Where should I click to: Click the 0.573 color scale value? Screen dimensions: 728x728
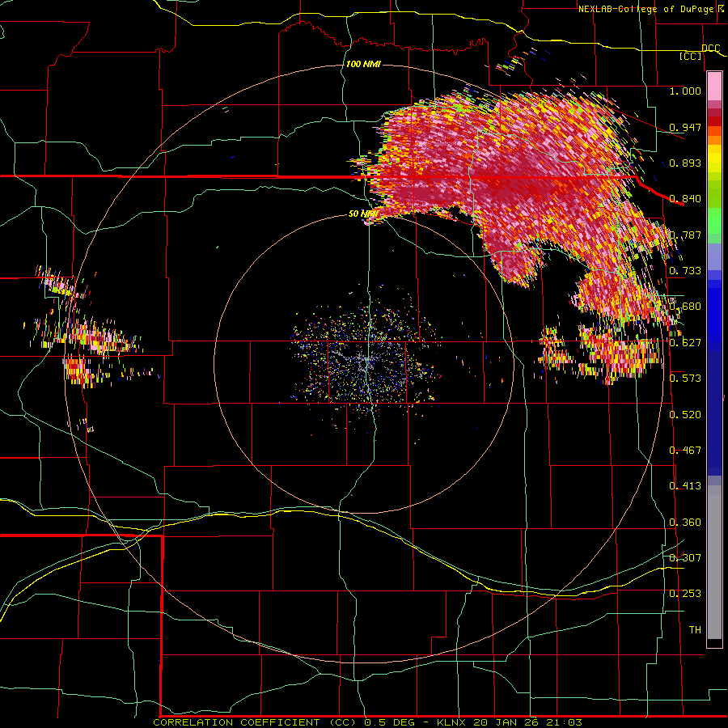click(685, 379)
